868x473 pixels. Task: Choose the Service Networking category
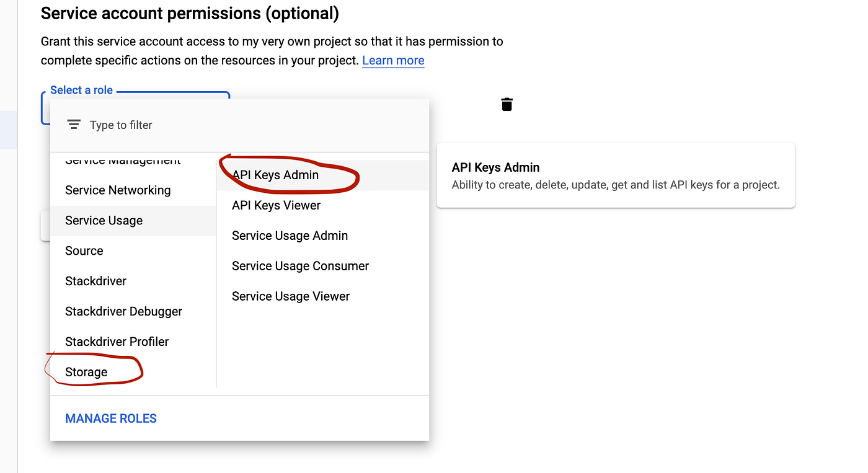pos(118,190)
